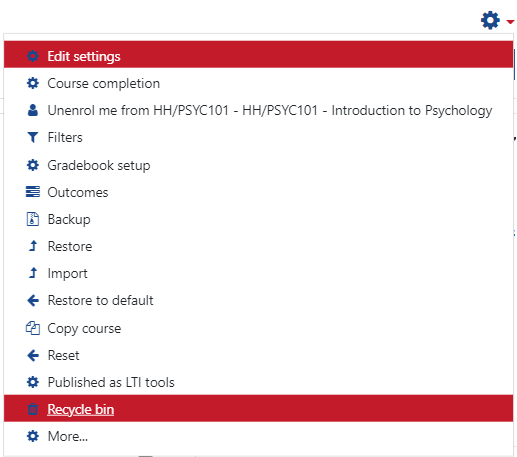The image size is (517, 457).
Task: Click the gear icon beside Published as LTI tools
Action: [x=33, y=382]
